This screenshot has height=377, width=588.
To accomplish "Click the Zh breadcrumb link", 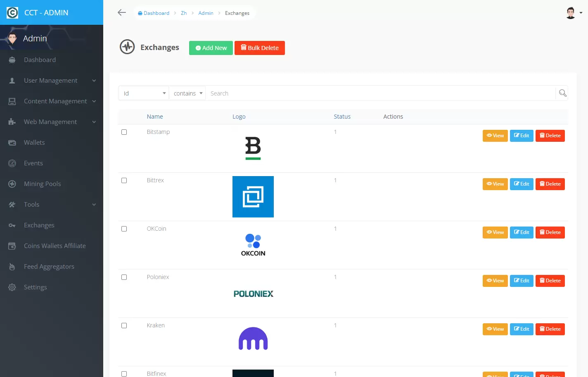I will pos(184,13).
